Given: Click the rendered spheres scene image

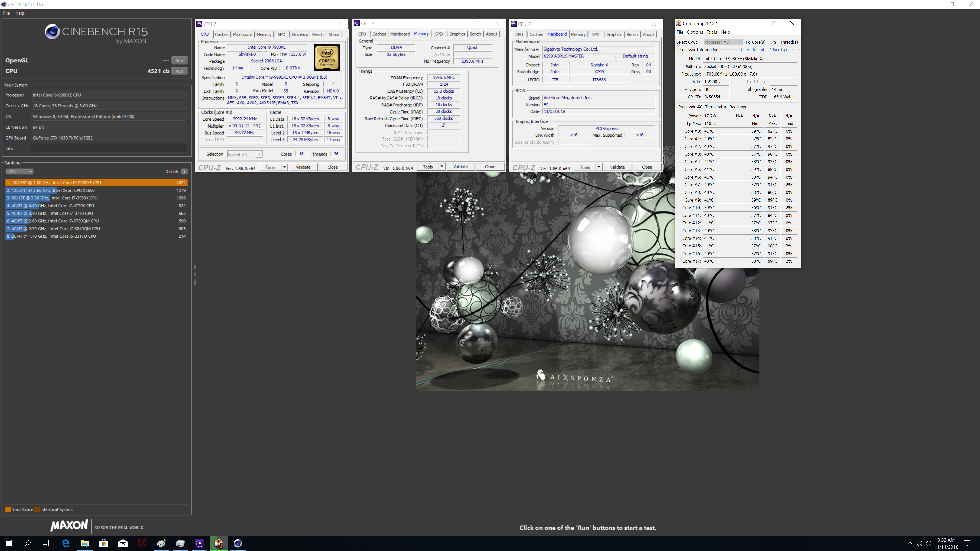Looking at the screenshot, I should [588, 281].
